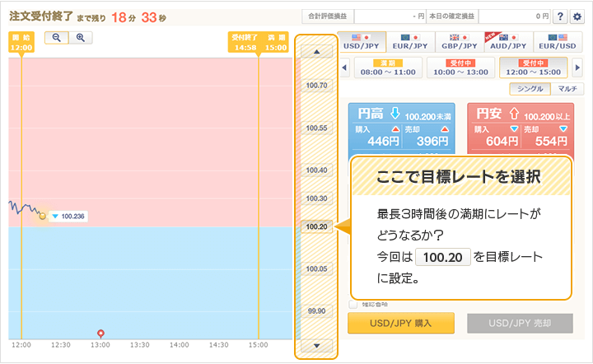The width and height of the screenshot is (593, 364).
Task: Open settings with the gear icon
Action: pos(577,16)
